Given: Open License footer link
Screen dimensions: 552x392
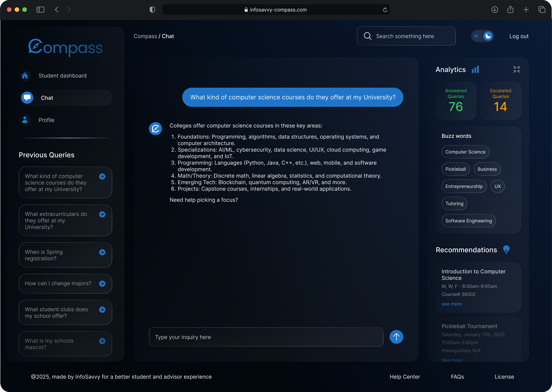Looking at the screenshot, I should [504, 376].
